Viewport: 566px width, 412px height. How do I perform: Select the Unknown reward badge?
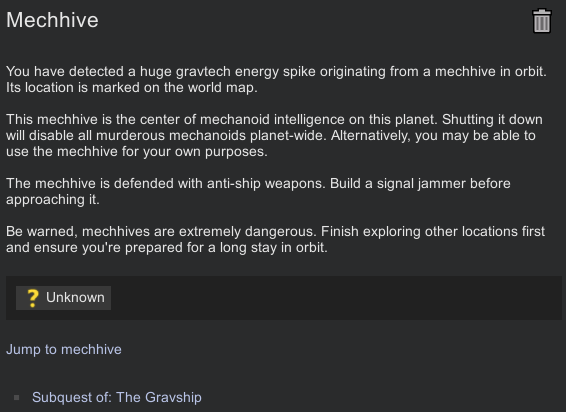pyautogui.click(x=63, y=298)
